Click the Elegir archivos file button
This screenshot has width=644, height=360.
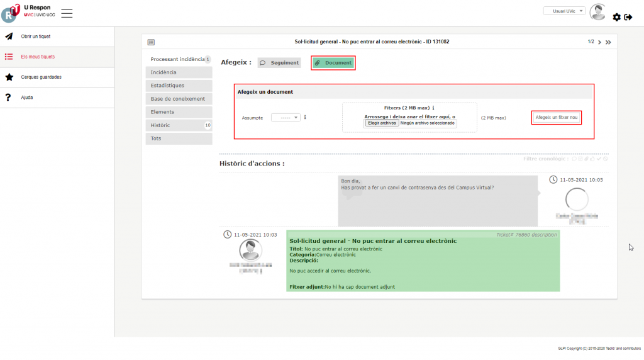tap(382, 123)
